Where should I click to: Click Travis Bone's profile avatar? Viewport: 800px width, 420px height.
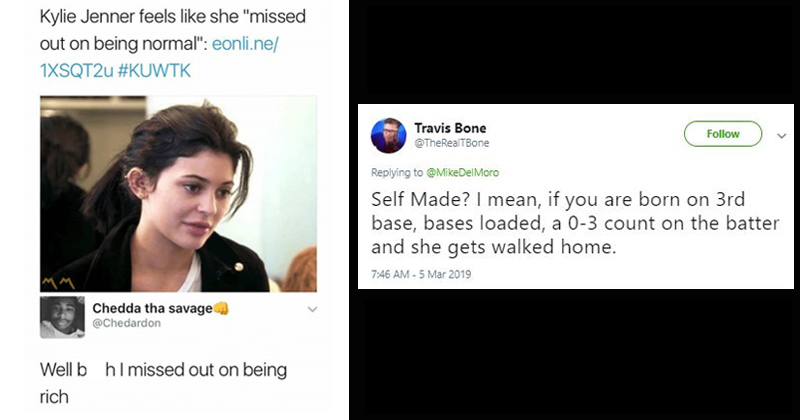pos(388,136)
